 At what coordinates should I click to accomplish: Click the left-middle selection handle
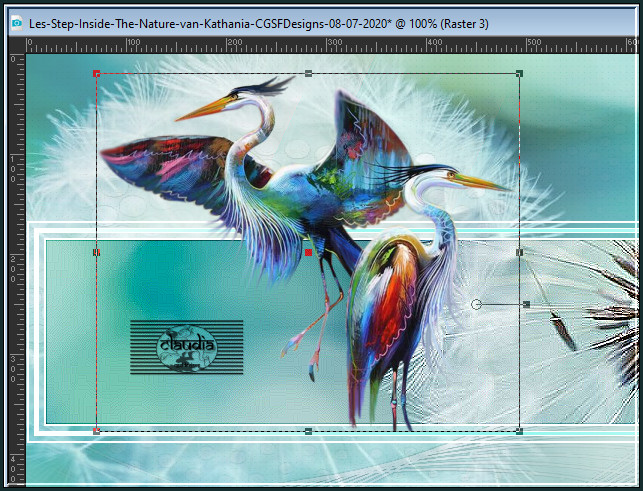coord(96,252)
